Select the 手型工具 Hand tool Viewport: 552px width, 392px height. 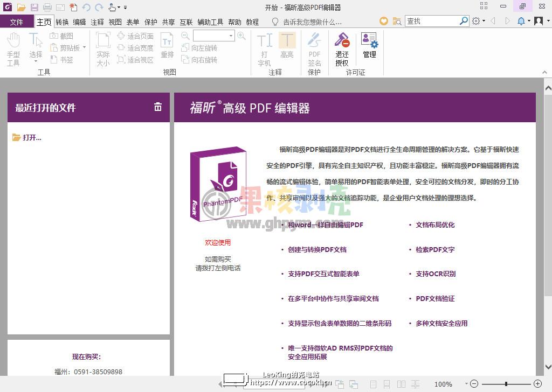(x=13, y=49)
